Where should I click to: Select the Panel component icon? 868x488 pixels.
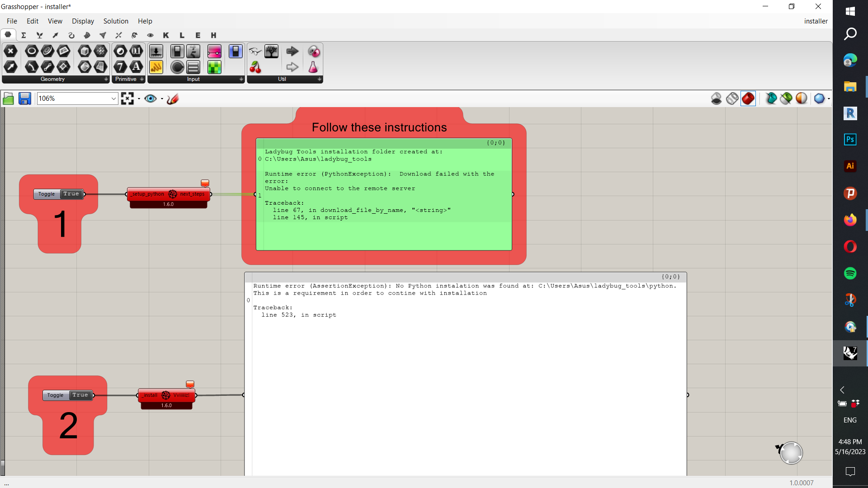[x=156, y=67]
